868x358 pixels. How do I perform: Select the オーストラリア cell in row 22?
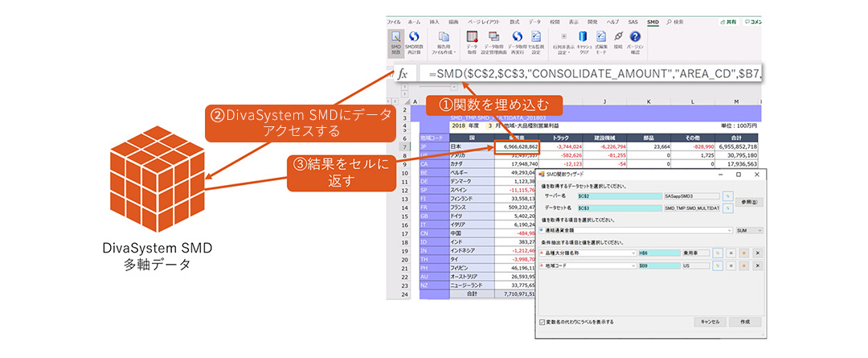[x=472, y=276]
